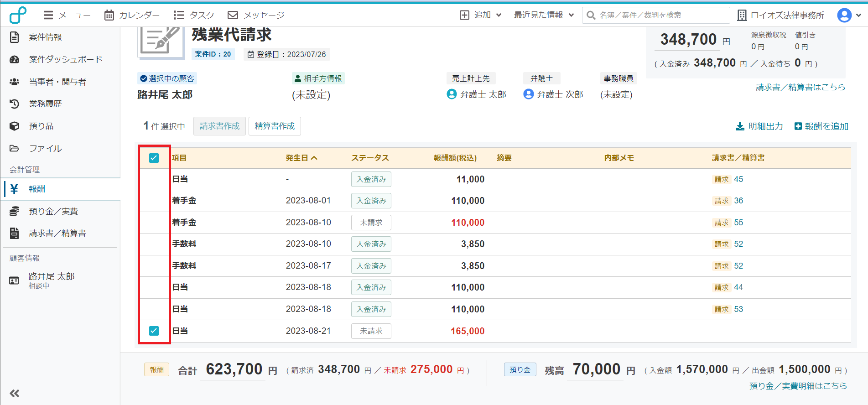Click the 未請求 status on 2023-08-10 着手金 row

(x=371, y=223)
